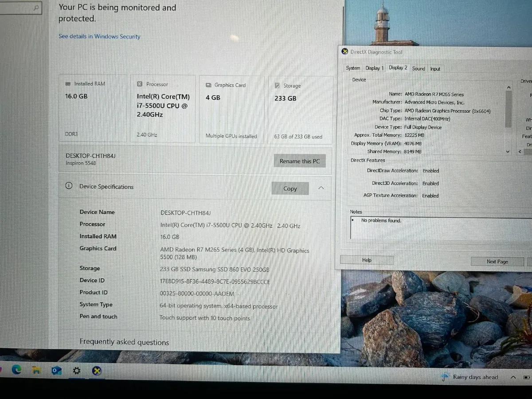
Task: Show hidden system tray icons
Action: click(513, 377)
